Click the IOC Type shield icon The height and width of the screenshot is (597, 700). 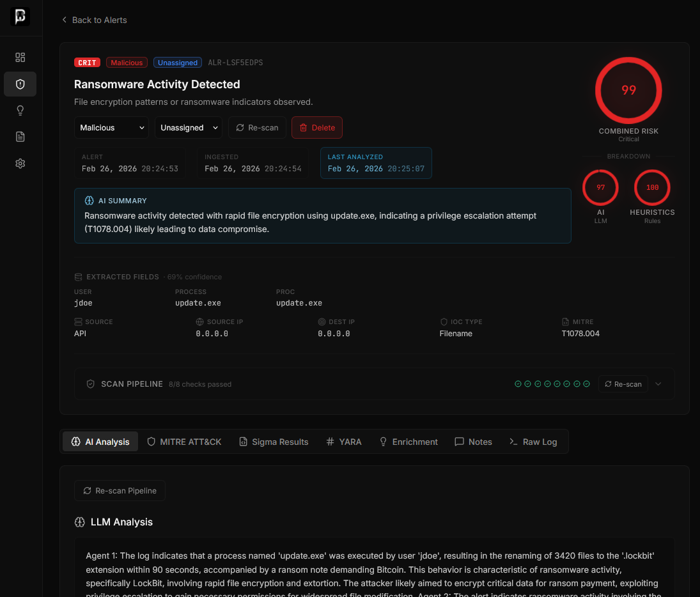[444, 322]
